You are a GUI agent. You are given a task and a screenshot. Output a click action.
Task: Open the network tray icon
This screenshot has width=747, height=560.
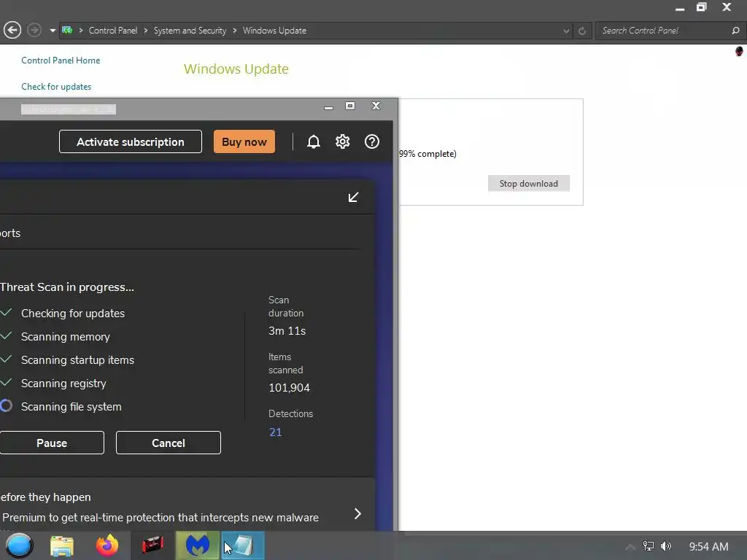(x=649, y=546)
